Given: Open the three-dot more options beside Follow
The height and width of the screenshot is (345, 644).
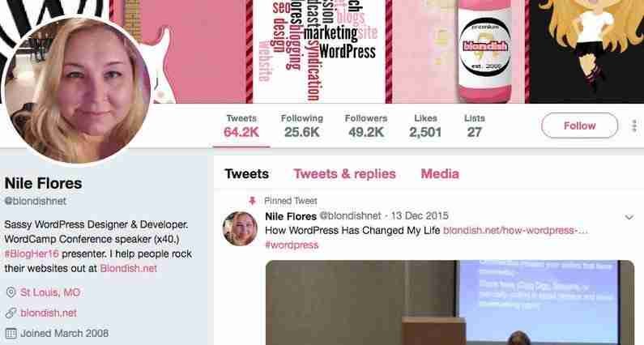Looking at the screenshot, I should point(634,126).
